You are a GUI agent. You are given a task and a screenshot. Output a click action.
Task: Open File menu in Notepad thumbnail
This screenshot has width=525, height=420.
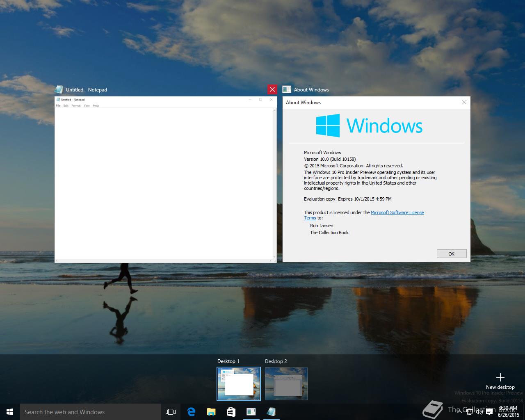pos(58,105)
